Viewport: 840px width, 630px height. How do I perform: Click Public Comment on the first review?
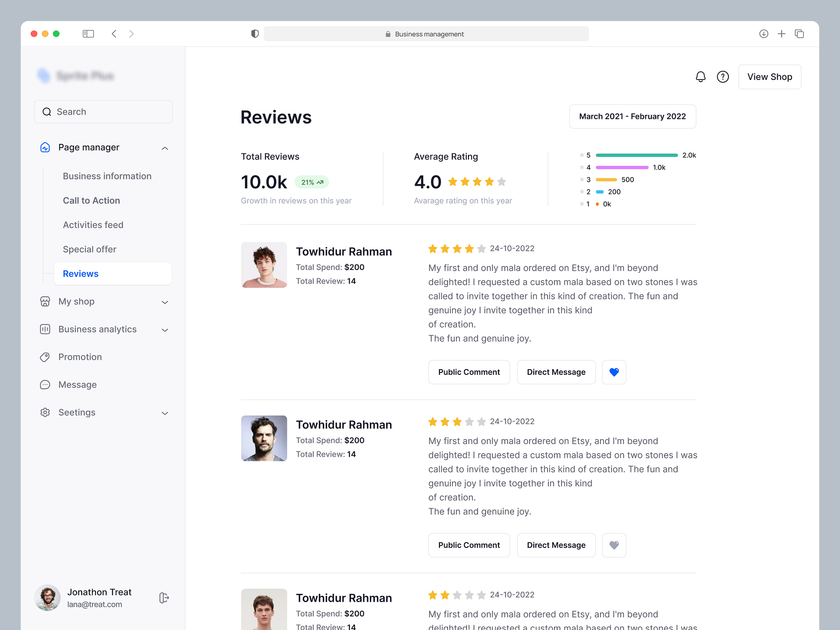(x=469, y=372)
